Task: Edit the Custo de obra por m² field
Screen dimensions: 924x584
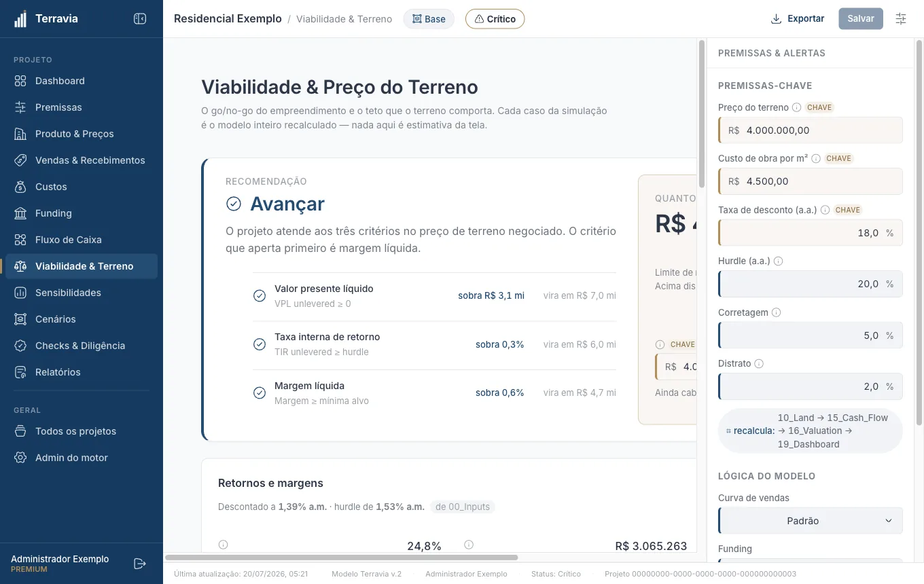Action: (x=811, y=181)
